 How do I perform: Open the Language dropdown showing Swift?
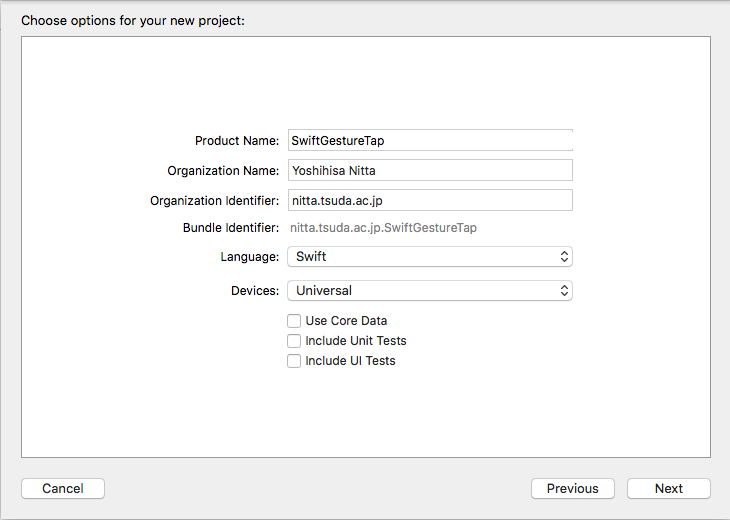click(x=428, y=257)
